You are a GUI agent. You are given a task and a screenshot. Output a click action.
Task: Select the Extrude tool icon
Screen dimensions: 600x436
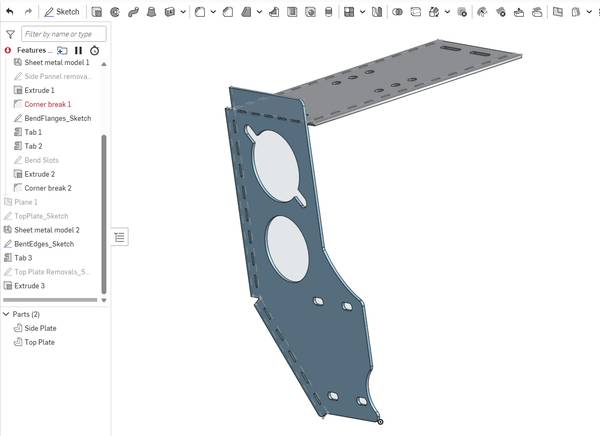click(97, 12)
